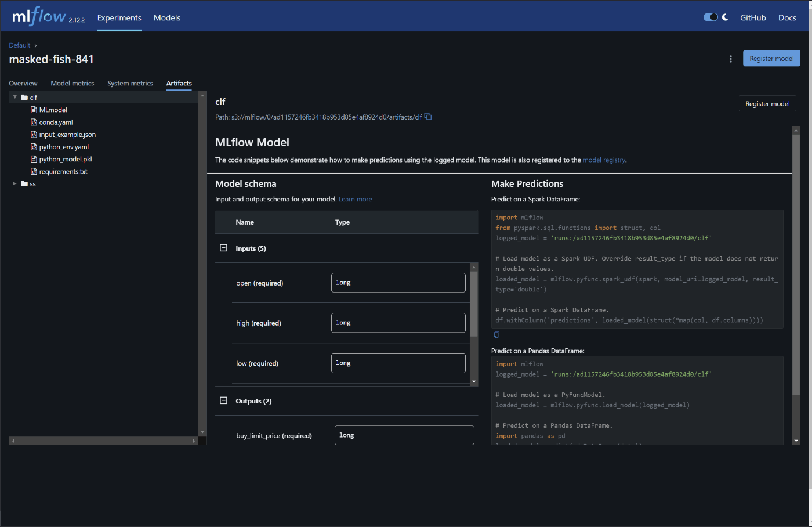Click the Name column header
Viewport: 812px width, 527px height.
coord(245,222)
